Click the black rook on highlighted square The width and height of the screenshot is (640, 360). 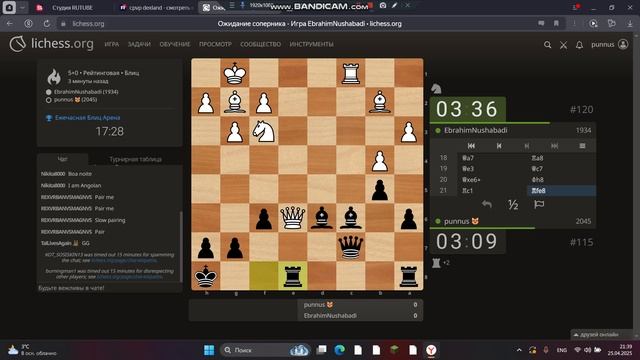point(293,276)
